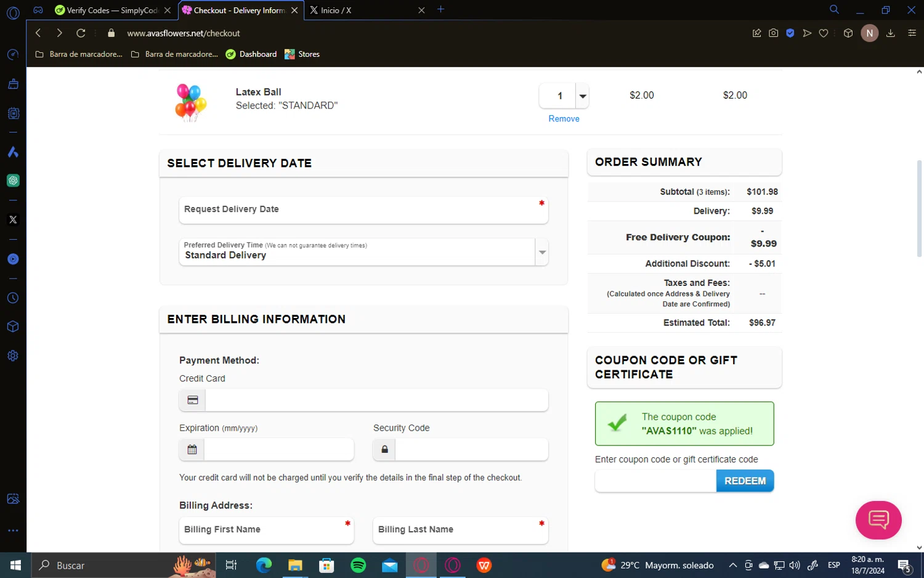
Task: Open the X (Twitter) sidebar panel
Action: (13, 220)
